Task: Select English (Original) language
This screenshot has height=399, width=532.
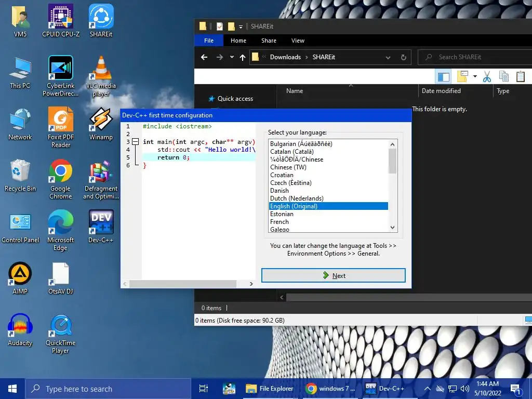Action: click(328, 206)
